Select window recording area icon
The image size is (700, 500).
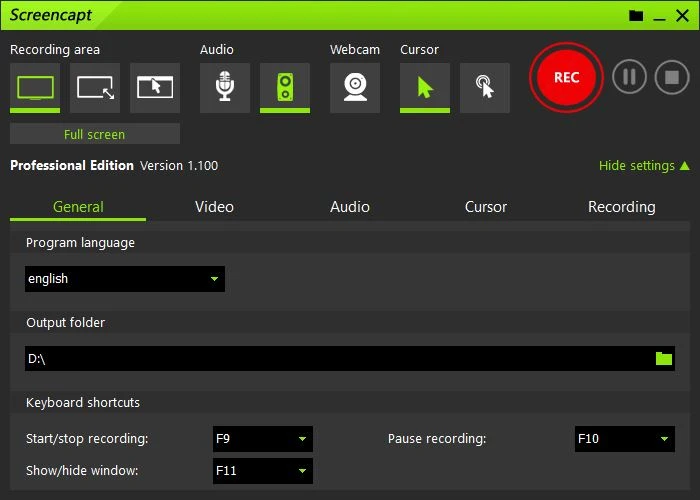(x=155, y=87)
